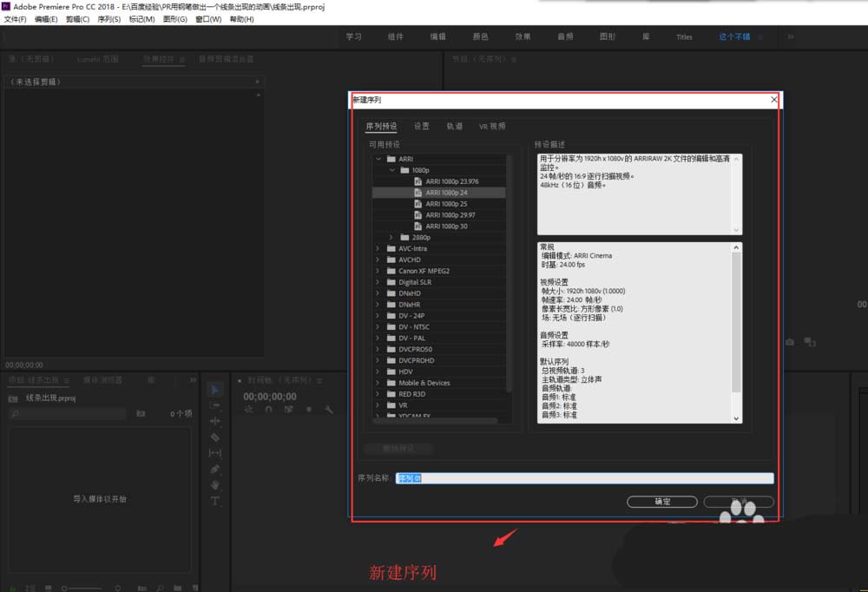Open the 文件(F) menu
This screenshot has width=868, height=592.
[x=15, y=19]
